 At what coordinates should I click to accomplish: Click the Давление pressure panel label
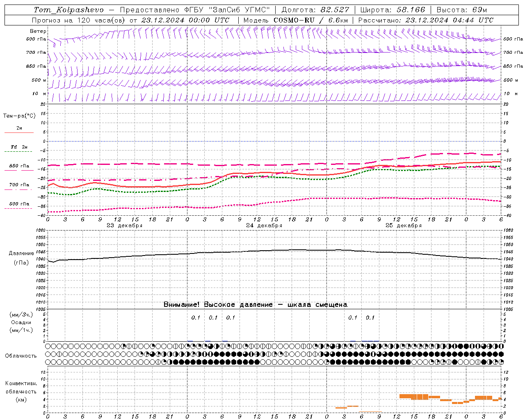(x=21, y=253)
